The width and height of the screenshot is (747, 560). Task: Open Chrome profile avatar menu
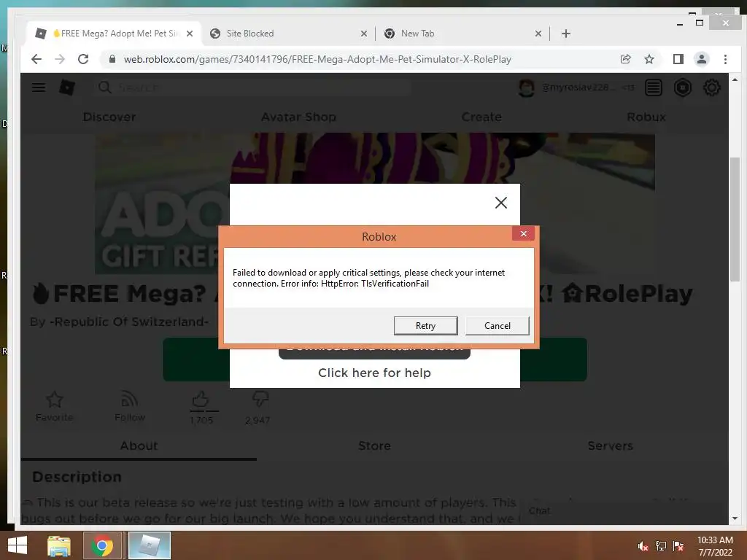[701, 59]
